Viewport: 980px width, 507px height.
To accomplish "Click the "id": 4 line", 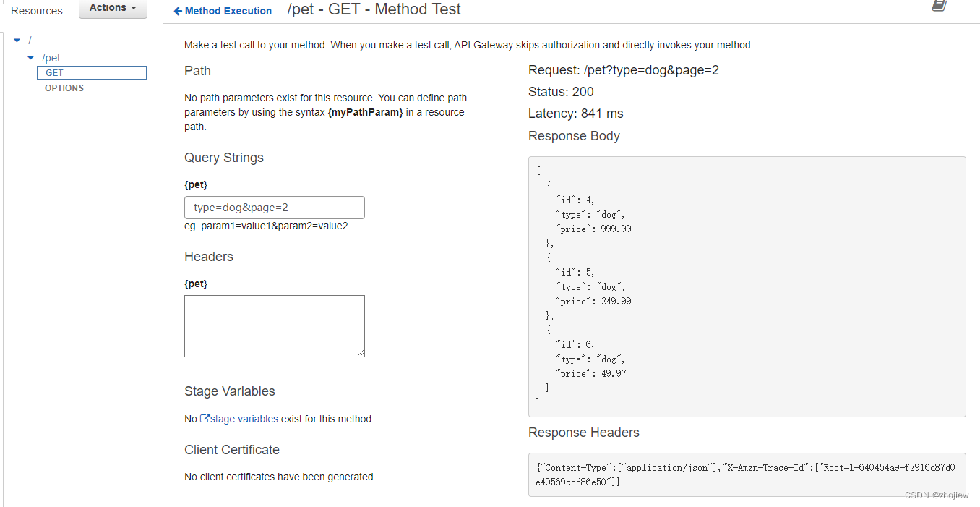I will click(575, 200).
